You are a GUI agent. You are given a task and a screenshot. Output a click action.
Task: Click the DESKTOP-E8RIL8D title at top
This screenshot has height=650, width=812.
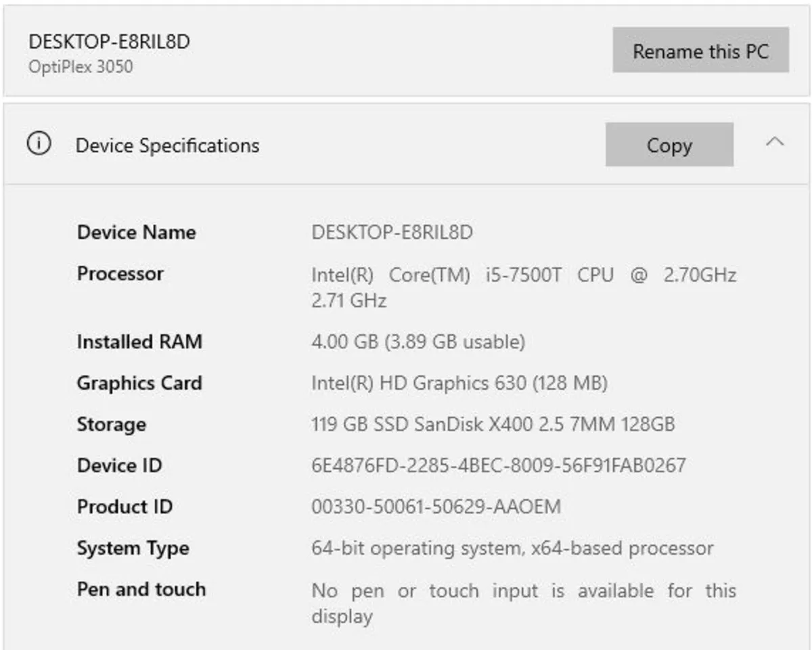pos(109,42)
